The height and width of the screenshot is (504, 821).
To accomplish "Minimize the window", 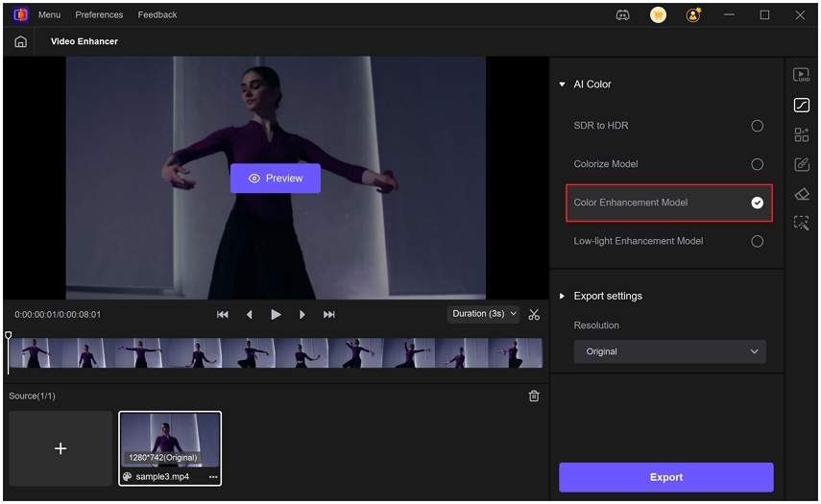I will tap(729, 15).
